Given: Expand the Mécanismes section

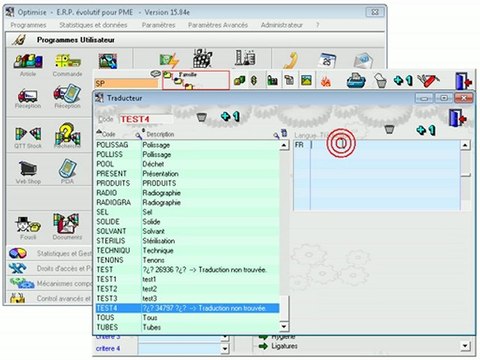Looking at the screenshot, I should point(49,283).
